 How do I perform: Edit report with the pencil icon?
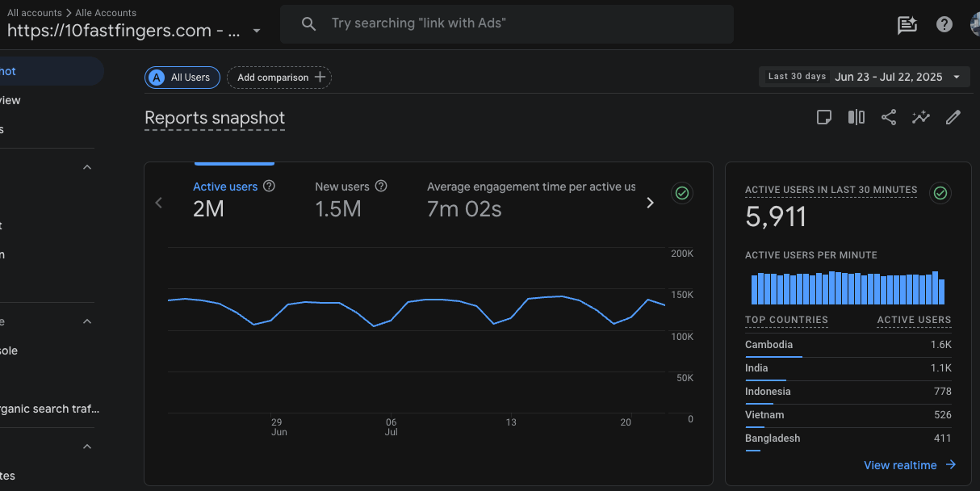pyautogui.click(x=953, y=118)
